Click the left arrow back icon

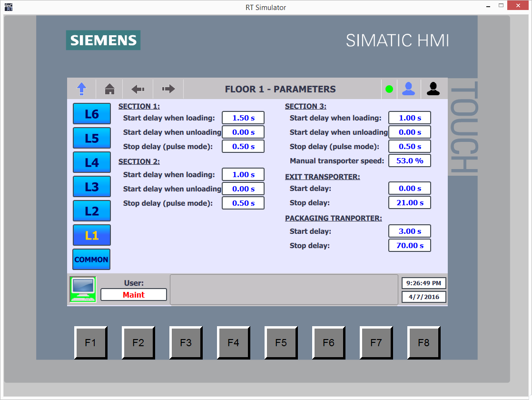(x=138, y=89)
